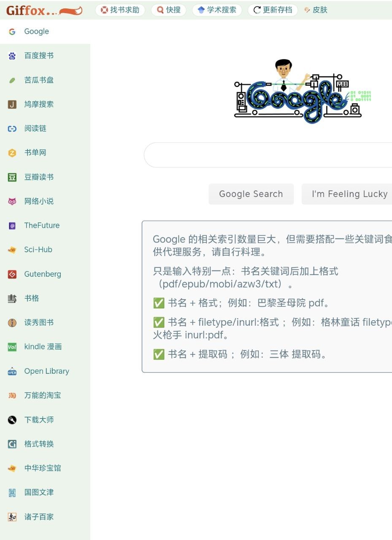The width and height of the screenshot is (392, 540).
Task: Open 格式转换 sidebar entry
Action: 45,444
